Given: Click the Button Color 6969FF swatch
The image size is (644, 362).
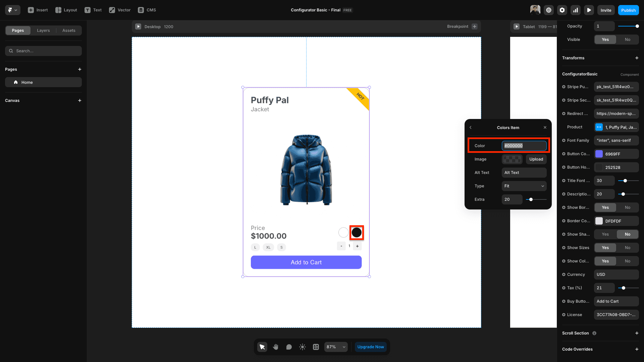Looking at the screenshot, I should [x=599, y=154].
